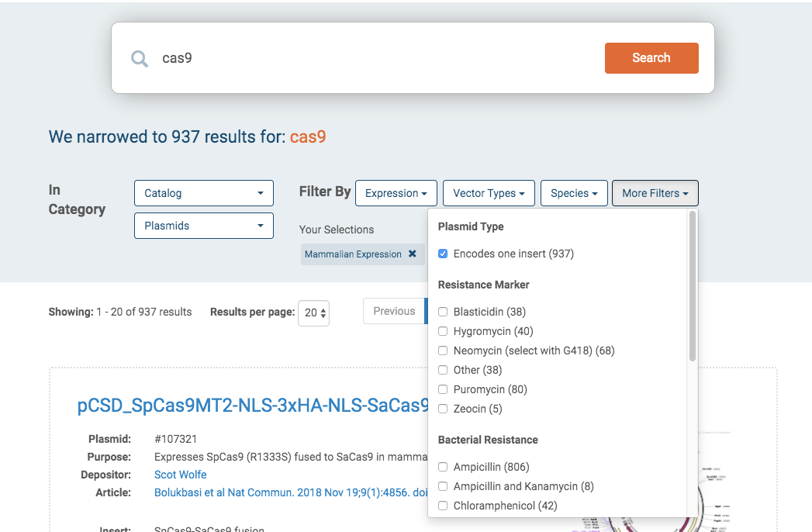Change the results per page selector
The width and height of the screenshot is (812, 532).
314,313
